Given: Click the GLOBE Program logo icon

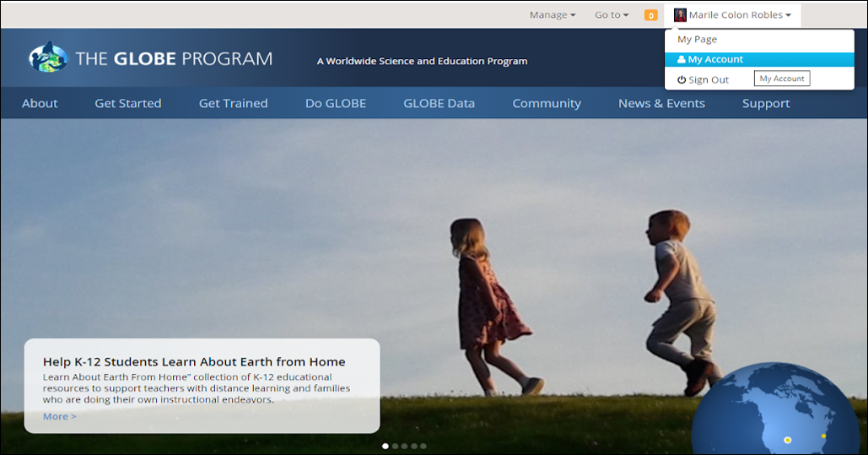Looking at the screenshot, I should pyautogui.click(x=47, y=57).
